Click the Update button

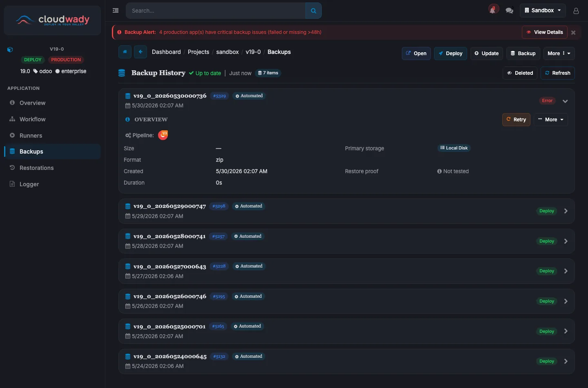coord(487,54)
